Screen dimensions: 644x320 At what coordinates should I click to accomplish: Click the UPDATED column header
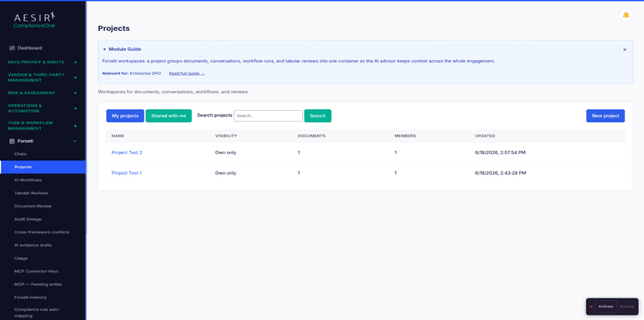[x=485, y=136]
